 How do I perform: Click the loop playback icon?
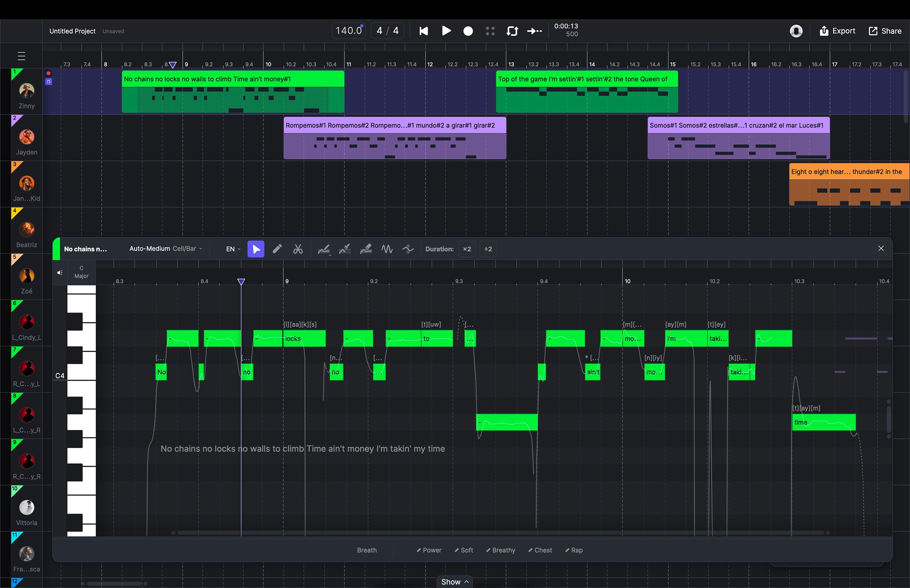pyautogui.click(x=512, y=31)
